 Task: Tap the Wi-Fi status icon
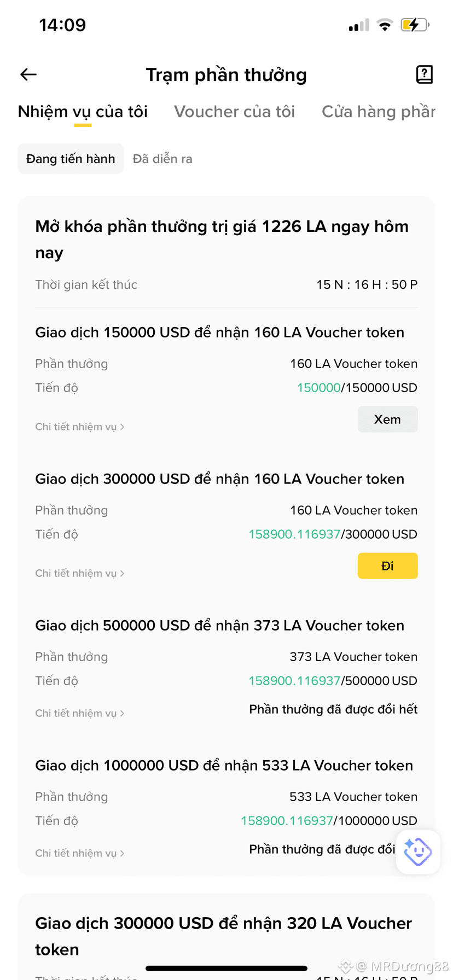tap(385, 25)
